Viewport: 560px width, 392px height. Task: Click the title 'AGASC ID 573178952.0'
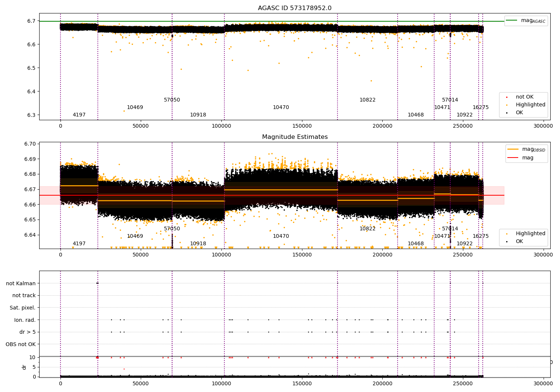point(295,8)
